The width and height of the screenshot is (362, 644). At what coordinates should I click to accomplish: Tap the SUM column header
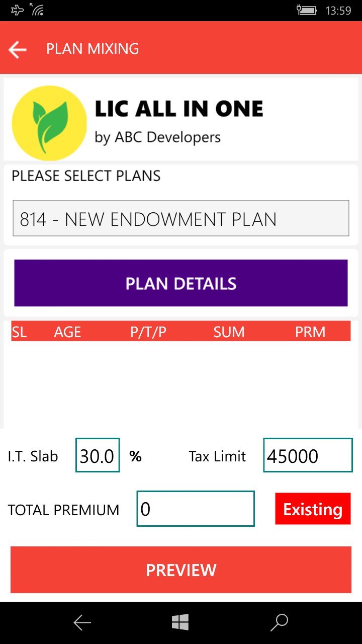(229, 332)
